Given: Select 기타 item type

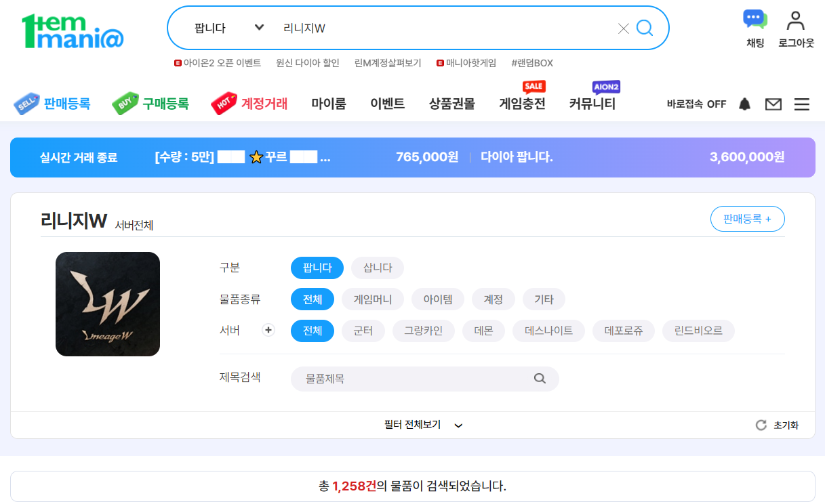Looking at the screenshot, I should (544, 299).
